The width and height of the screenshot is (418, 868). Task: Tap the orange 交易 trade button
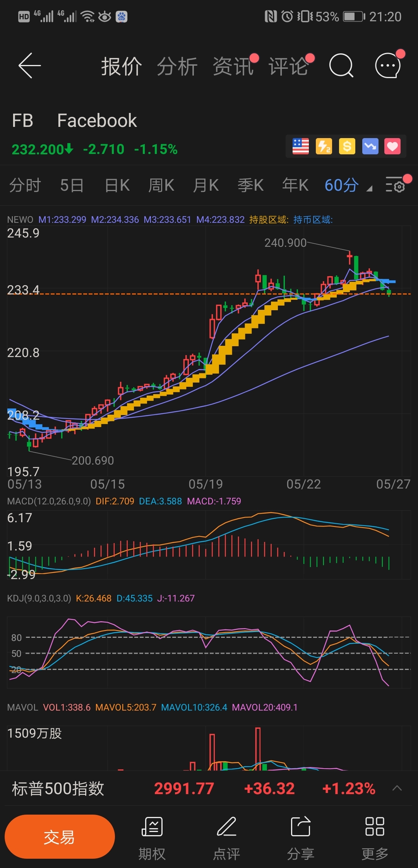(60, 837)
